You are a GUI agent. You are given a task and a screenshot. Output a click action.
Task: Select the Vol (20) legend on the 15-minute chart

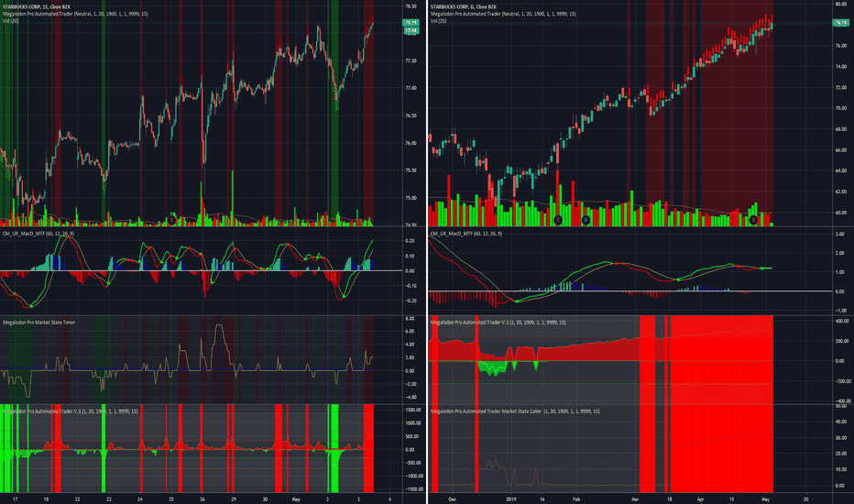pos(10,21)
